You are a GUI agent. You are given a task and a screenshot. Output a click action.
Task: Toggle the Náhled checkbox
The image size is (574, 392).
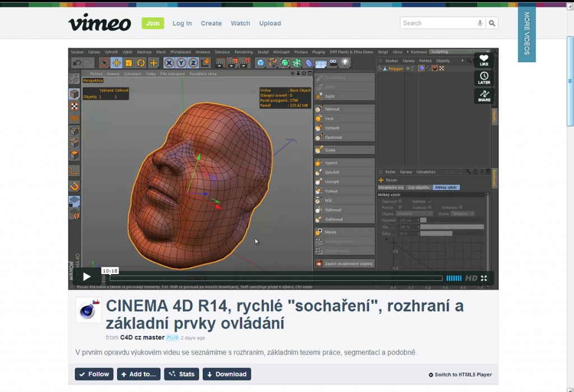[x=429, y=201]
